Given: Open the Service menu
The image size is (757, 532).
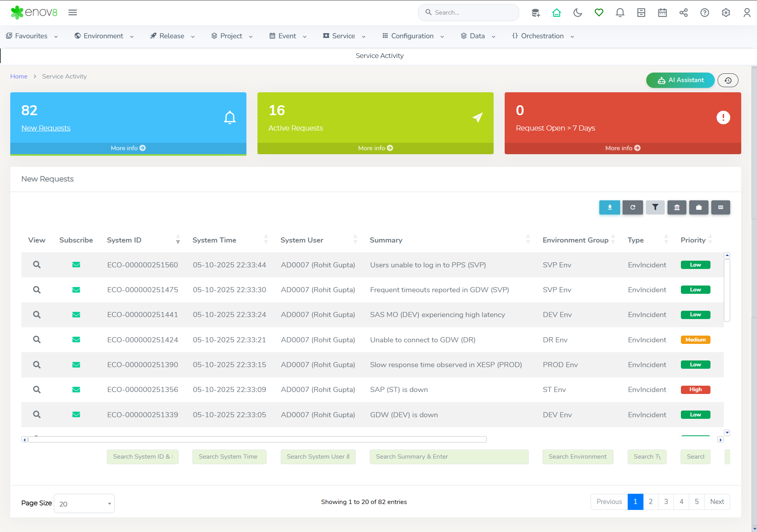Looking at the screenshot, I should click(344, 36).
